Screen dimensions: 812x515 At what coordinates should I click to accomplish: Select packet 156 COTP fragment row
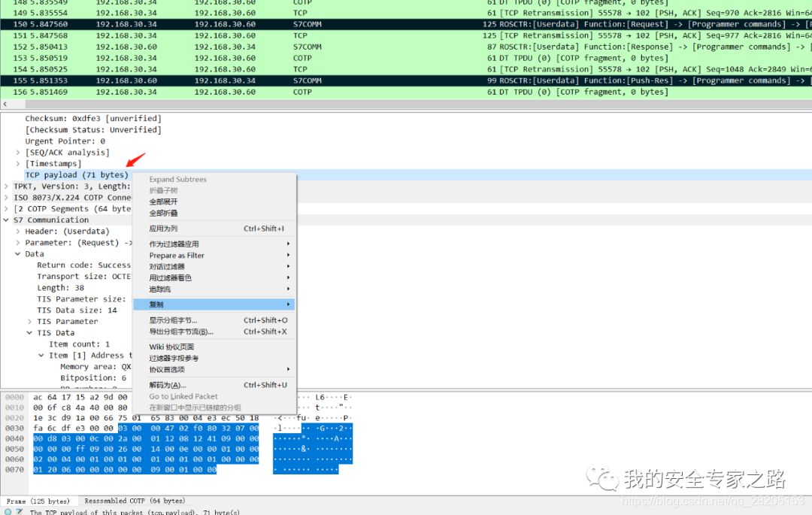pyautogui.click(x=406, y=92)
